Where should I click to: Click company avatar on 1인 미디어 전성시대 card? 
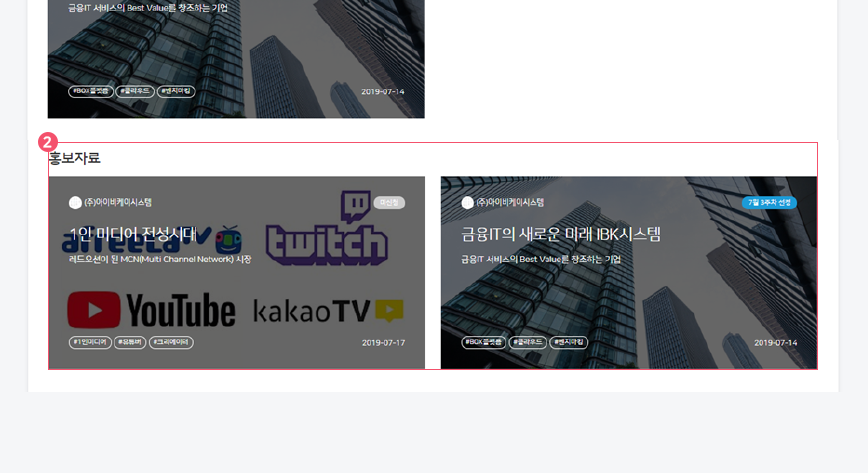coord(75,203)
